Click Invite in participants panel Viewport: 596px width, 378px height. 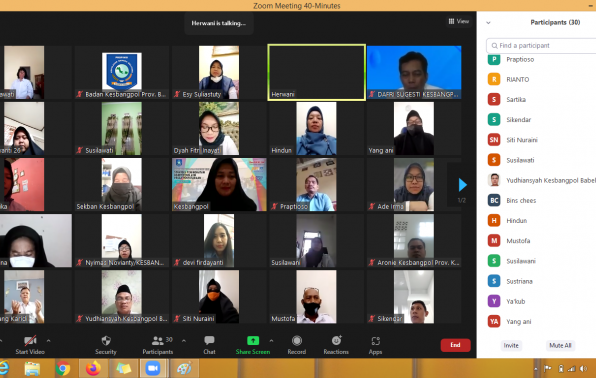coord(511,345)
